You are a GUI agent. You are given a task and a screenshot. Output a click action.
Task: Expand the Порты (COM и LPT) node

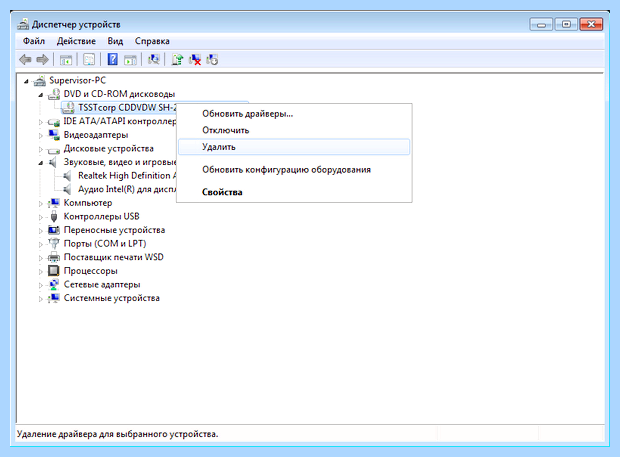tap(41, 244)
